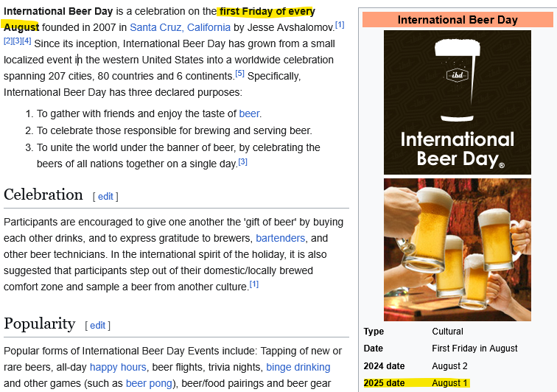Click the highlighted 'August 1' value
Viewport: 557px width, 392px height.
(x=449, y=382)
